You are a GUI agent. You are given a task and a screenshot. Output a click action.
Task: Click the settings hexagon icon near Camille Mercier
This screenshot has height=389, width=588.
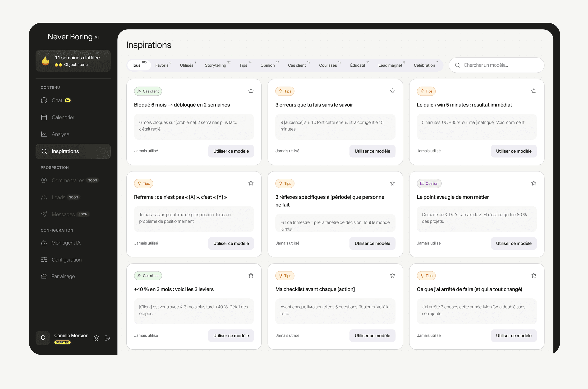pyautogui.click(x=96, y=338)
